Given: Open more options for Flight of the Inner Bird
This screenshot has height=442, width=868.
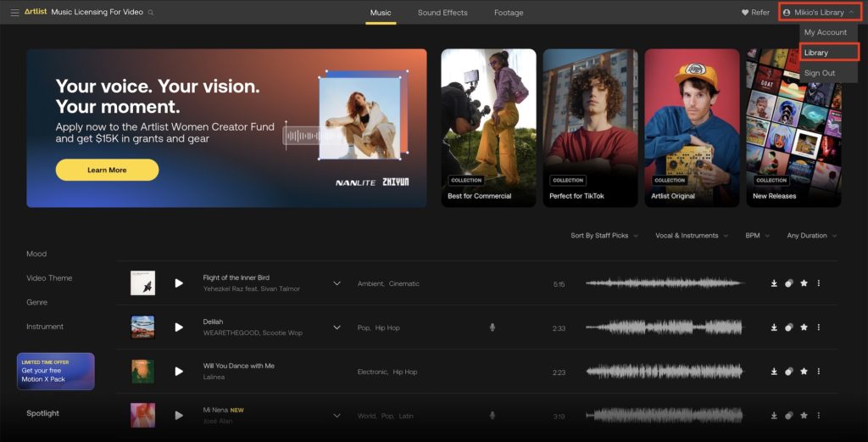Looking at the screenshot, I should (819, 283).
